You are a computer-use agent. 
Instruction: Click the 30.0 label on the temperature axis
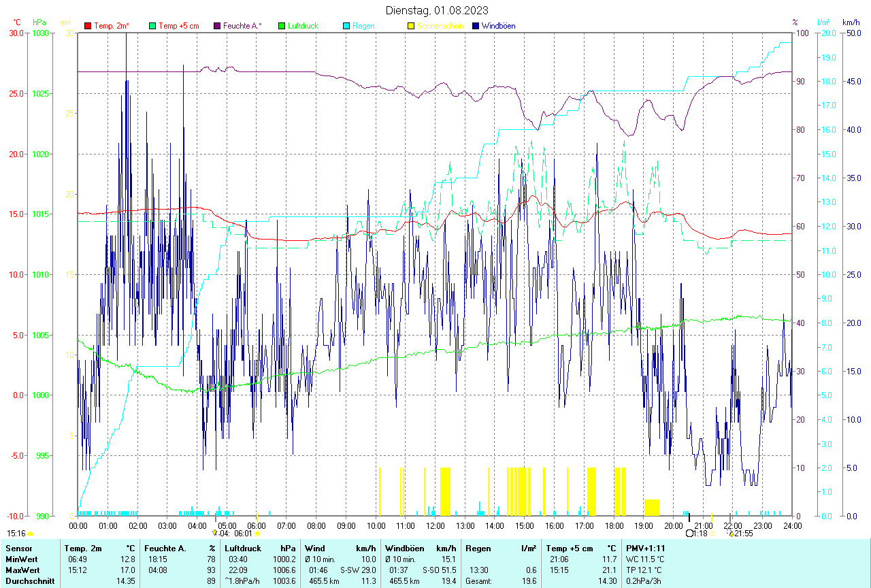coord(16,33)
